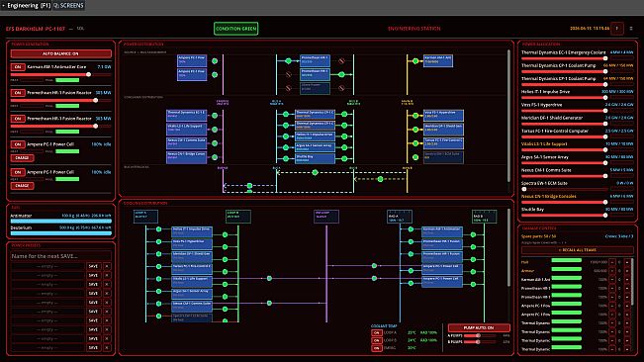
Task: Click RECALL ALL TEAMS in Damage Control
Action: tap(577, 250)
